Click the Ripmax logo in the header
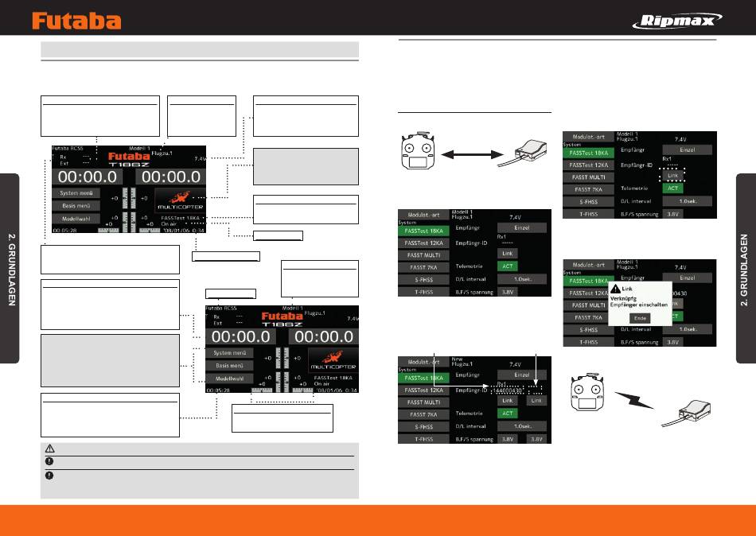This screenshot has height=536, width=756. click(x=677, y=21)
